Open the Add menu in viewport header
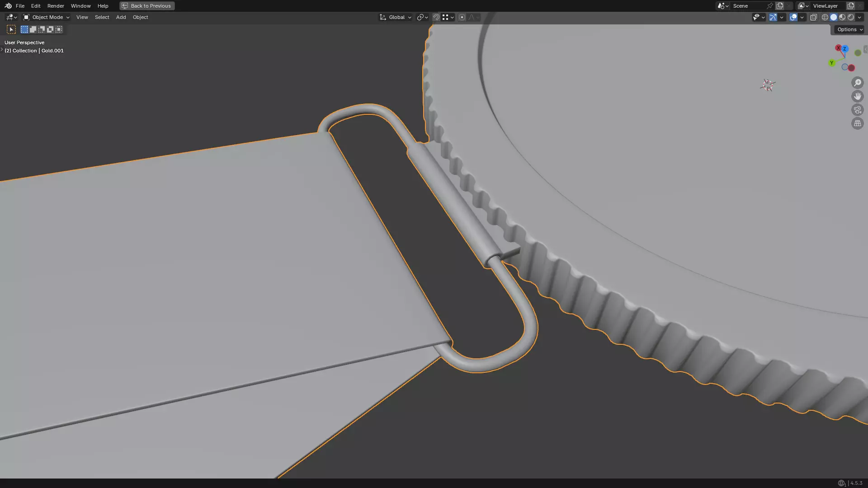This screenshot has width=868, height=488. (x=121, y=17)
